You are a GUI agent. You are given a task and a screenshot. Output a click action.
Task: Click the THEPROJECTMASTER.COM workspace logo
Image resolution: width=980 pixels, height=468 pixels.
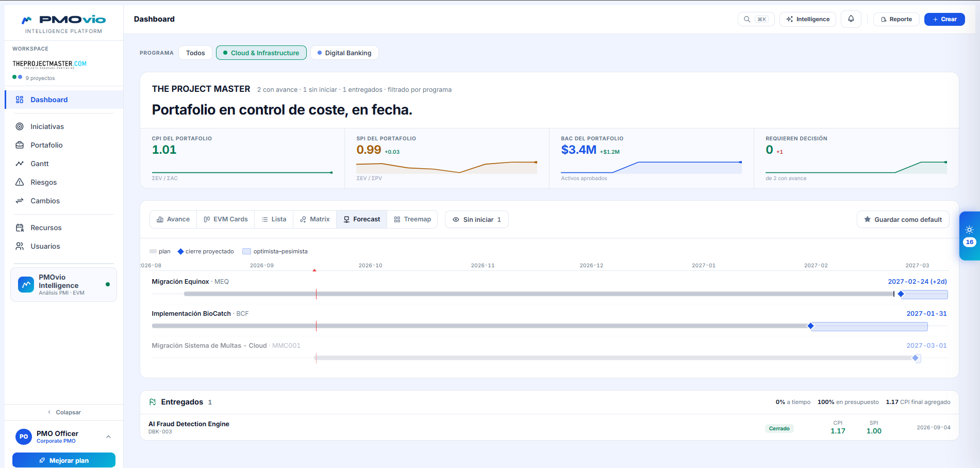[x=49, y=64]
